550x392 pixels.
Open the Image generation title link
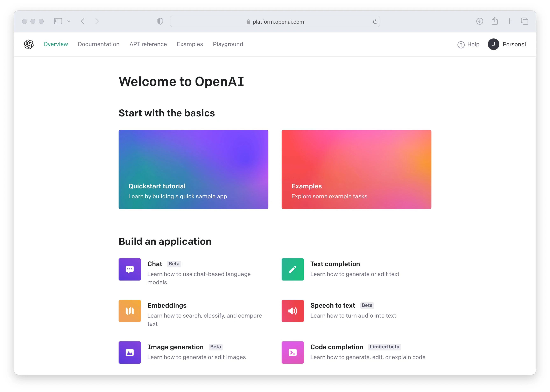[175, 347]
